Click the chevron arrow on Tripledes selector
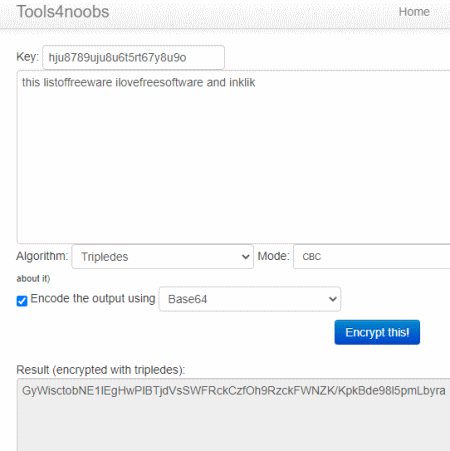The image size is (450, 451). [245, 257]
